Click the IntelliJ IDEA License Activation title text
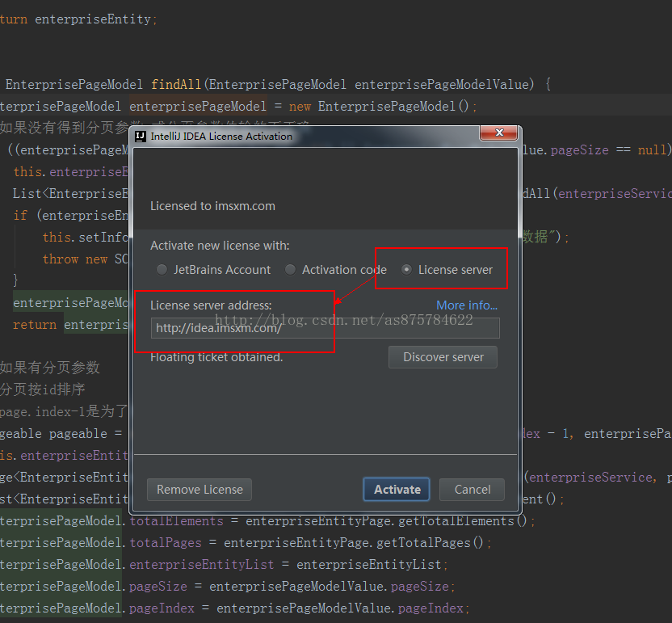672x623 pixels. pyautogui.click(x=221, y=137)
